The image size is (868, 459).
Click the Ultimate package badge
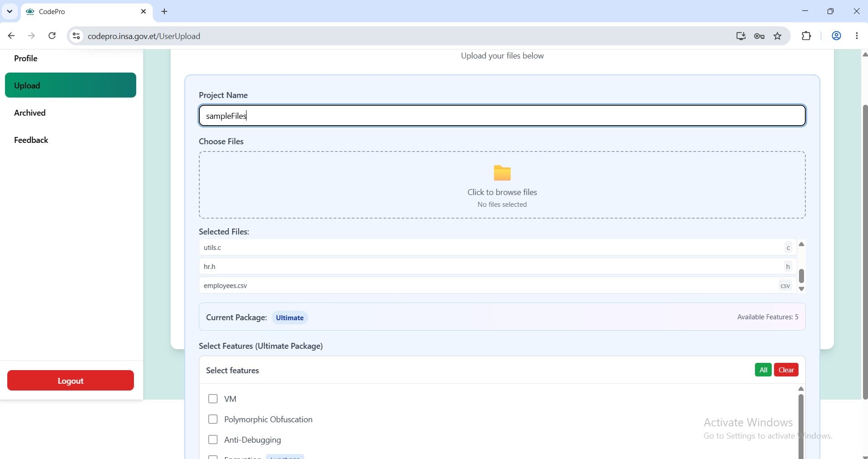pyautogui.click(x=290, y=317)
